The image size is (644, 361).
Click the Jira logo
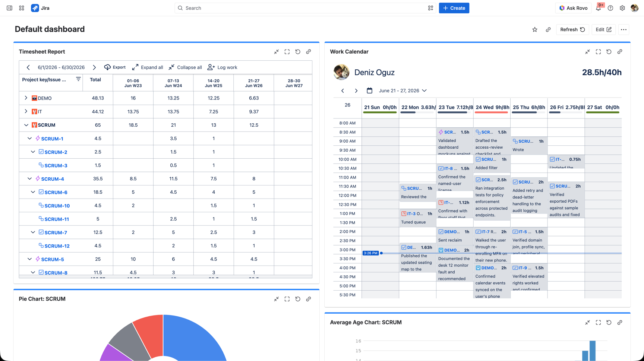pos(40,8)
